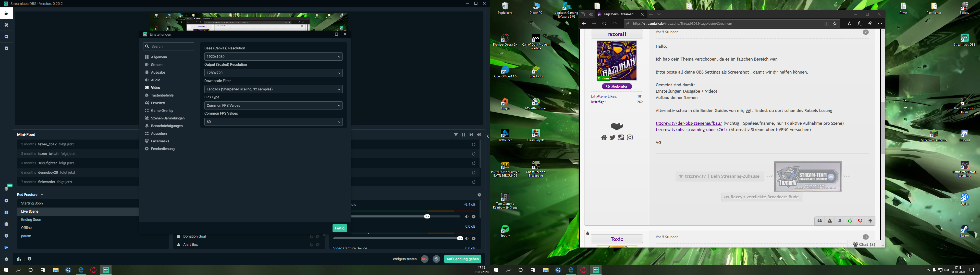The height and width of the screenshot is (275, 980).
Task: Open the Themes sidebar icon
Action: pos(6,25)
